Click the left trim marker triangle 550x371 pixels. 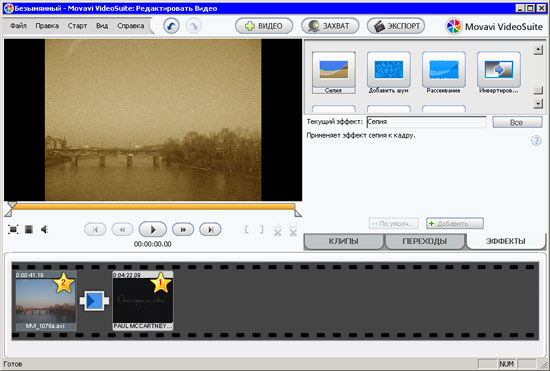(x=8, y=213)
